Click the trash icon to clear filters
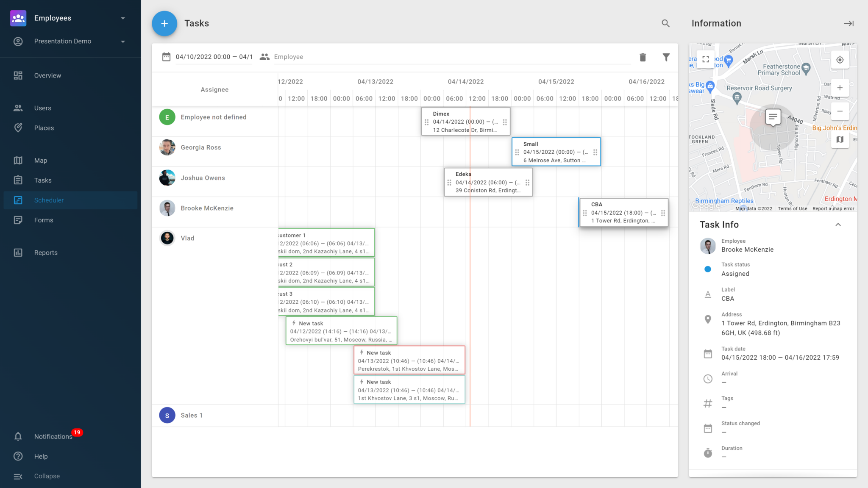The width and height of the screenshot is (868, 488). 643,57
